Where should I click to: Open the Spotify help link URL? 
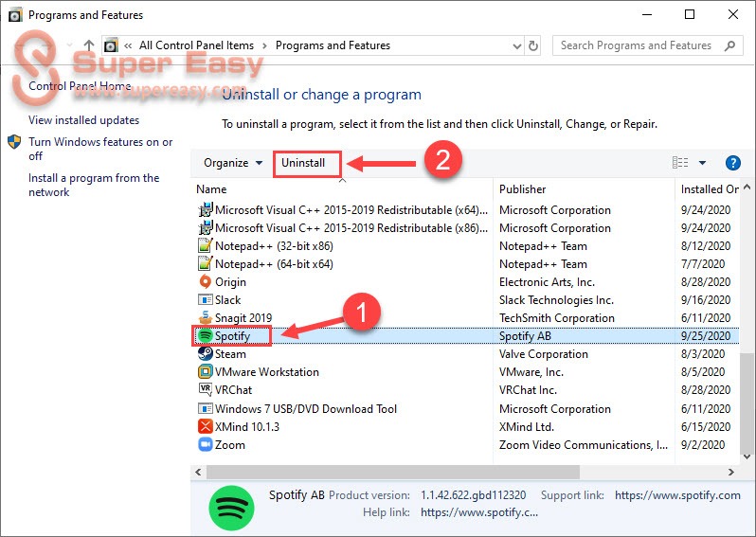479,512
